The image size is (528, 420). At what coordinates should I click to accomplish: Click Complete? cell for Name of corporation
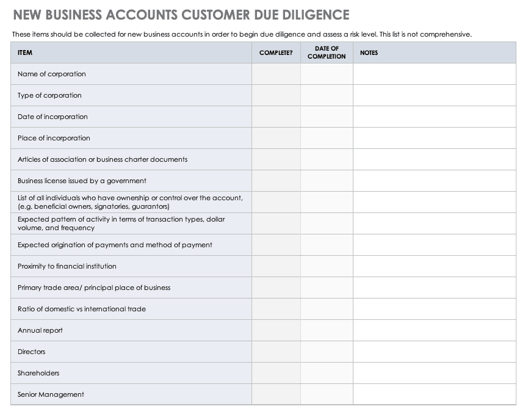point(276,74)
